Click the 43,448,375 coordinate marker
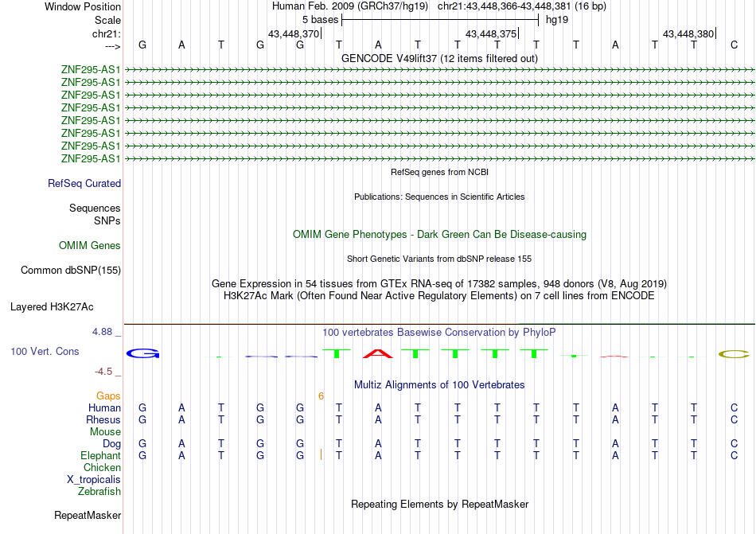 (491, 33)
